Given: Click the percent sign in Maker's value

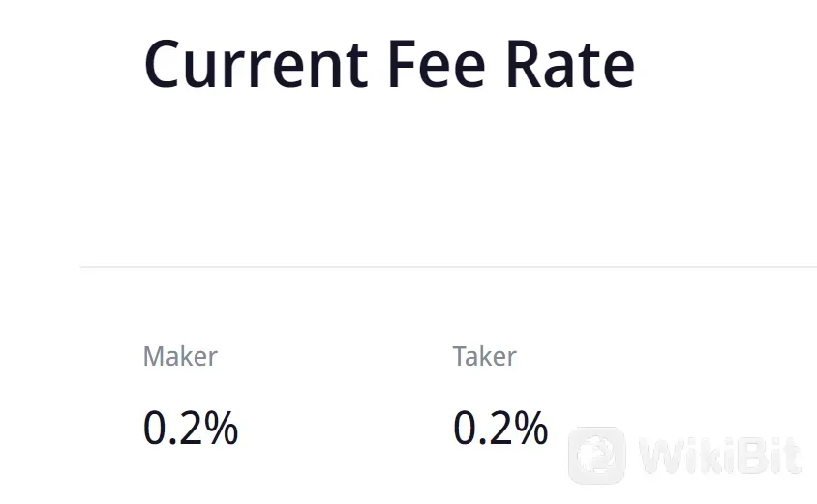Looking at the screenshot, I should click(221, 428).
